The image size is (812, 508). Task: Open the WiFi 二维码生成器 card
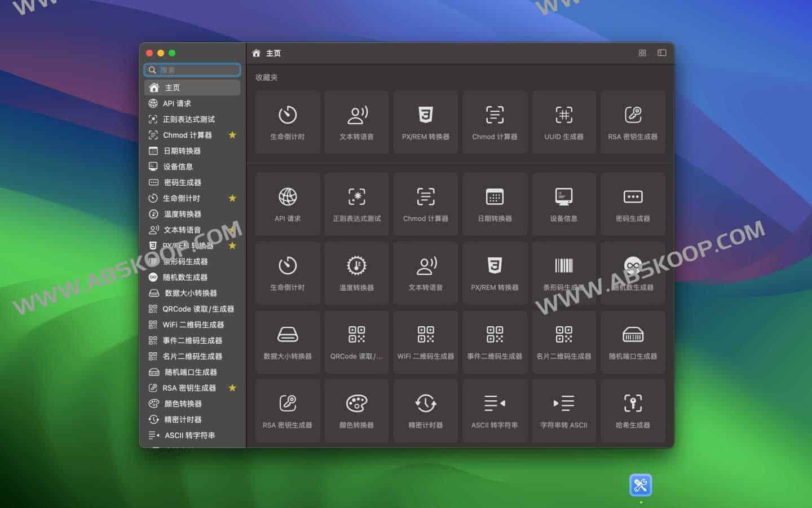click(426, 341)
